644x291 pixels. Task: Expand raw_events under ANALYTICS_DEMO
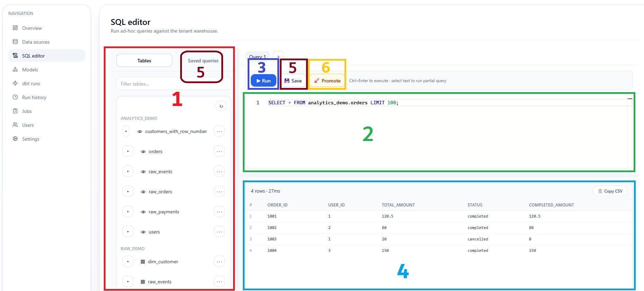point(128,171)
